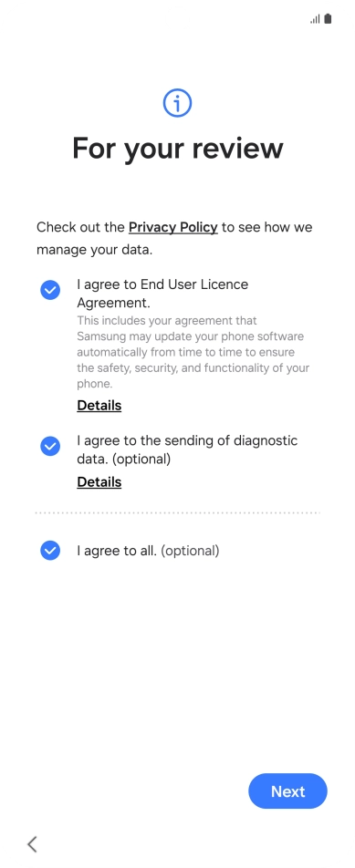Continue with the Next button
This screenshot has width=355, height=868.
pos(288,791)
